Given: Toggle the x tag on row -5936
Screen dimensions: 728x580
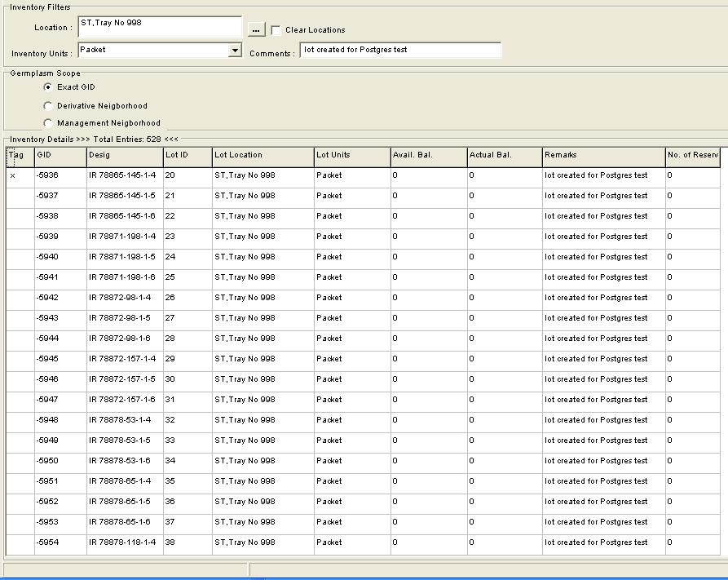Looking at the screenshot, I should coord(20,178).
